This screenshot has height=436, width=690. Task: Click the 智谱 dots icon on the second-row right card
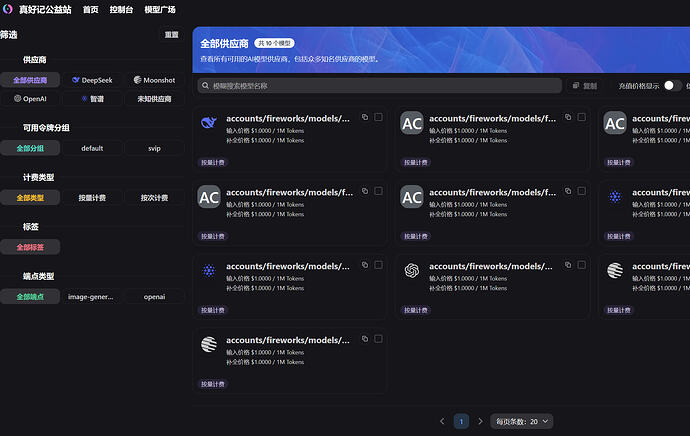[x=615, y=197]
